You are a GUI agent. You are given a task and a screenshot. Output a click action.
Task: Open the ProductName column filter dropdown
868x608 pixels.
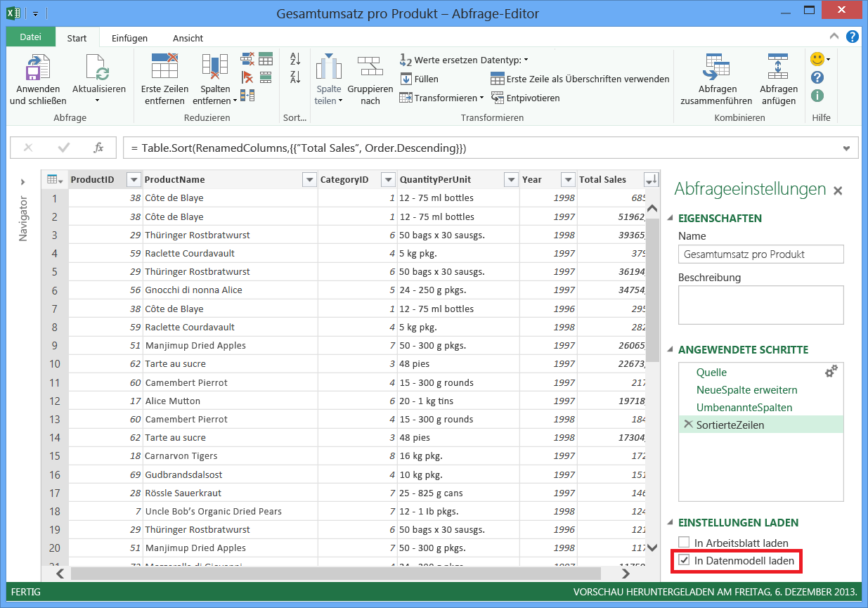point(309,180)
